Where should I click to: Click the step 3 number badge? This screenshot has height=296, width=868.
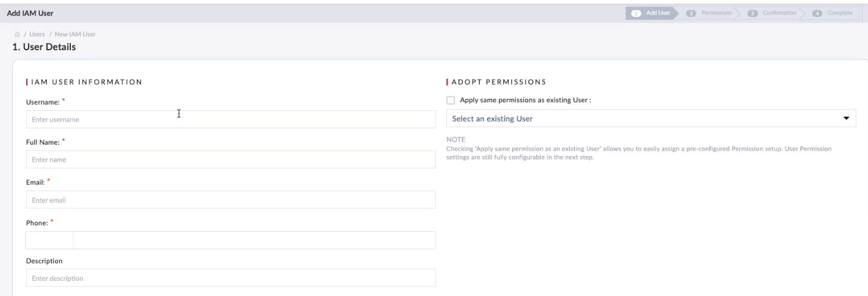point(753,13)
